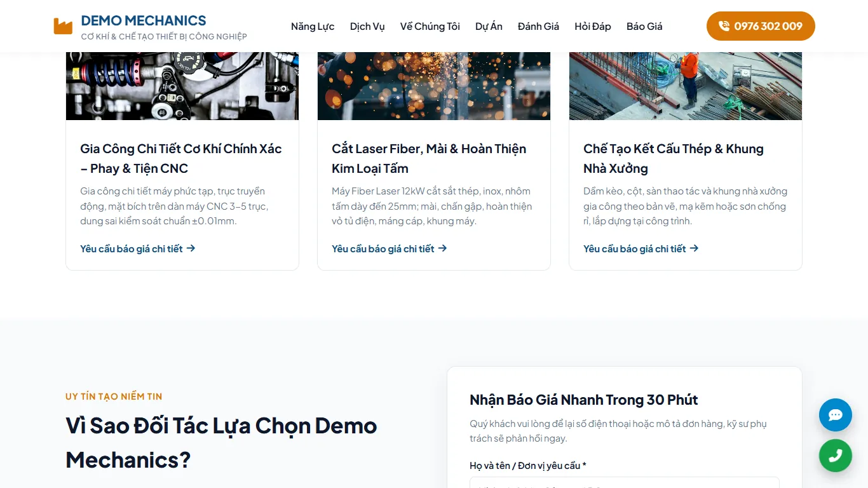868x488 pixels.
Task: Click heading Gia Công Chi Tiết Cơ Khí Chính Xác
Action: pos(181,158)
